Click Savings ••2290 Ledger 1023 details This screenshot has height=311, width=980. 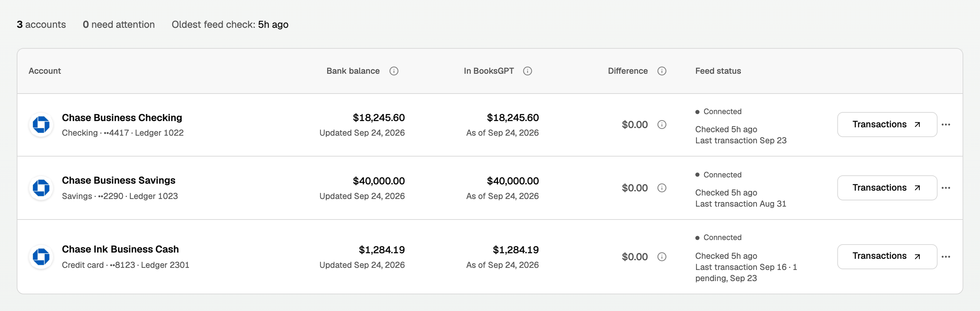[120, 196]
